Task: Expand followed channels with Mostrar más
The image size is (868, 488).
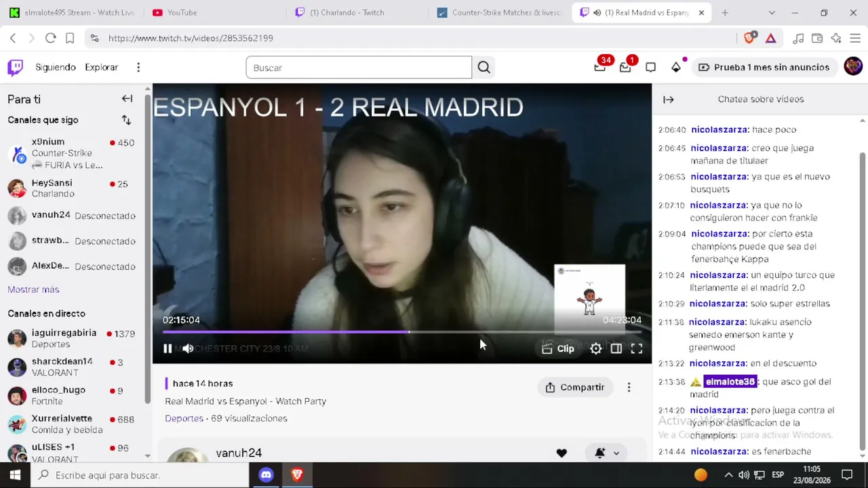Action: pyautogui.click(x=33, y=289)
